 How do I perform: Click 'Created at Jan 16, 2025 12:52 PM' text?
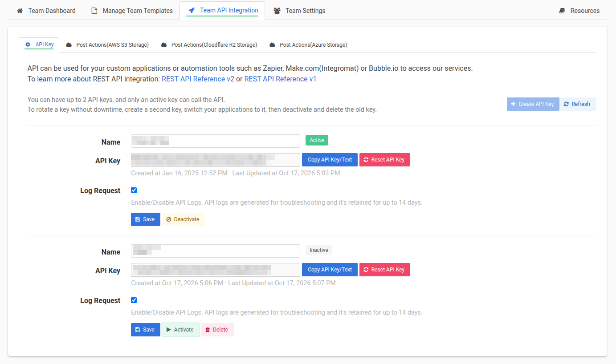pyautogui.click(x=179, y=173)
